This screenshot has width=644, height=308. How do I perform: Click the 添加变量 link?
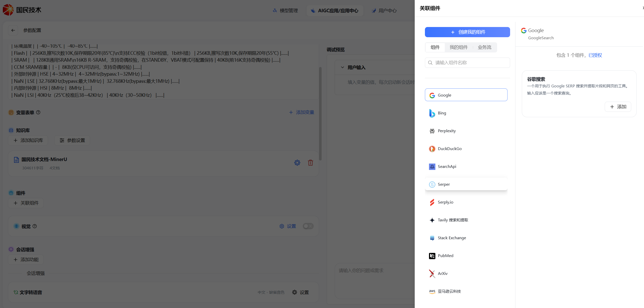tap(301, 112)
